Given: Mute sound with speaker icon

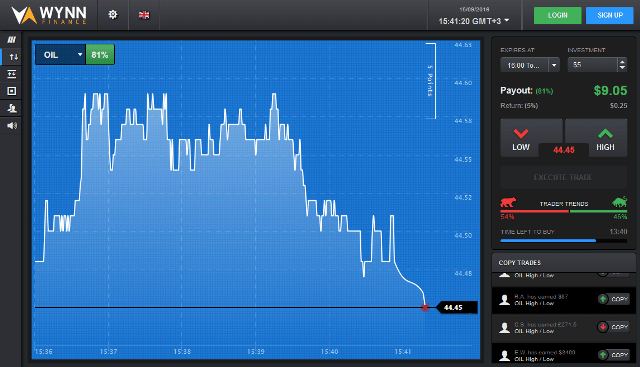Looking at the screenshot, I should click(x=12, y=125).
